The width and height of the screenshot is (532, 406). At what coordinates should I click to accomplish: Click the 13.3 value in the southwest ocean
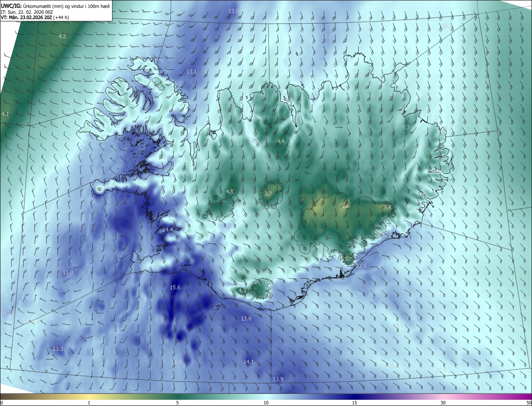tap(58, 349)
